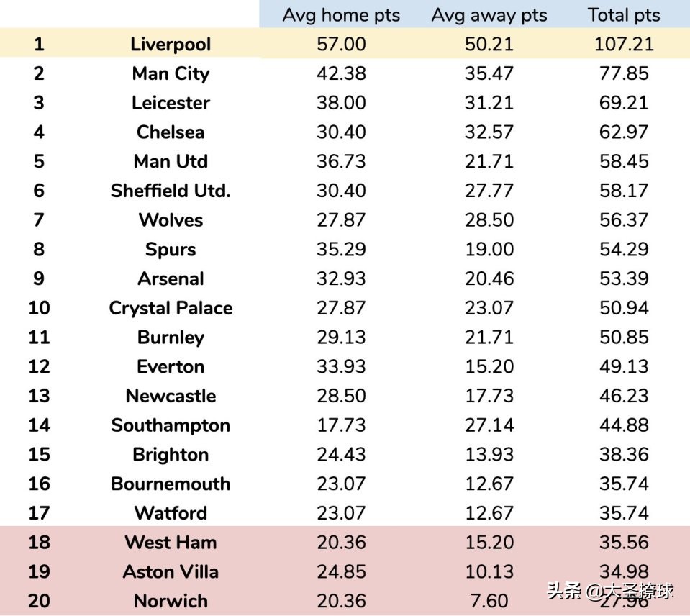Click Brighton's total points 38.36

(x=624, y=455)
